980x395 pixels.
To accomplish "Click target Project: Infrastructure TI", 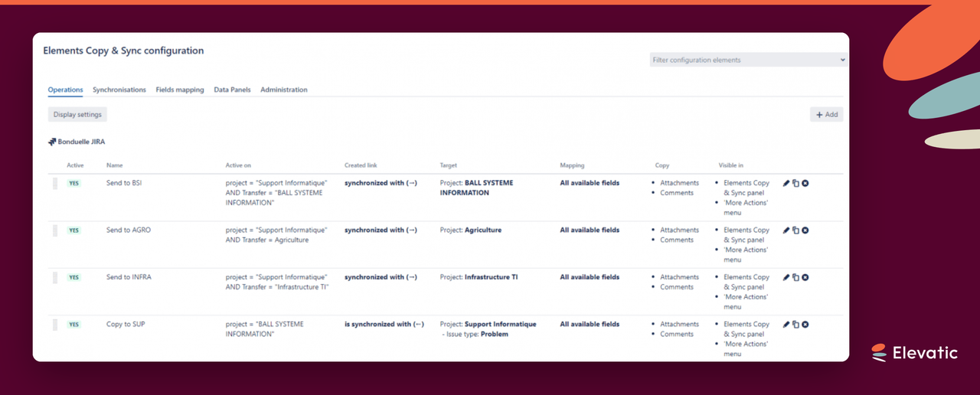I will (x=479, y=277).
